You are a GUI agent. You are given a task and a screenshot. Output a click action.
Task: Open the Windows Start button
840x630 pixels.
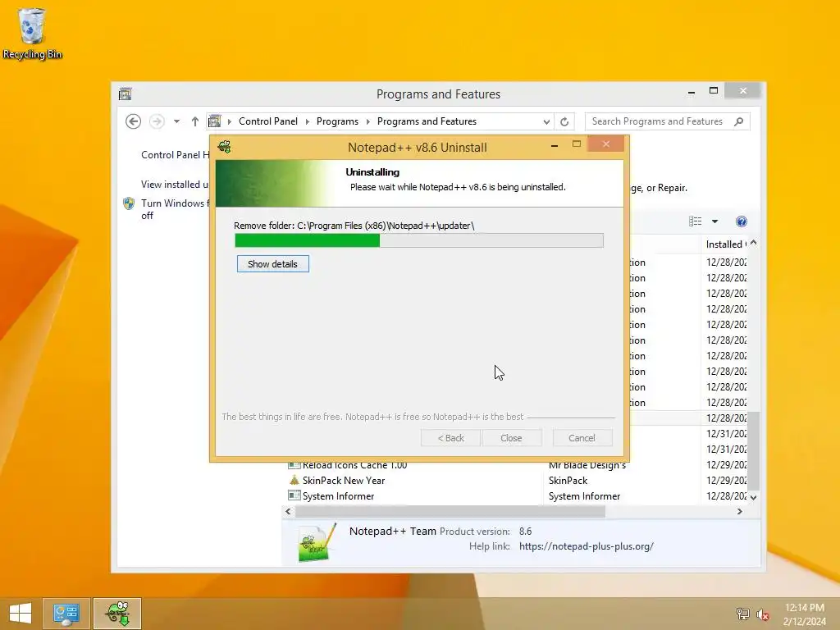pyautogui.click(x=21, y=613)
